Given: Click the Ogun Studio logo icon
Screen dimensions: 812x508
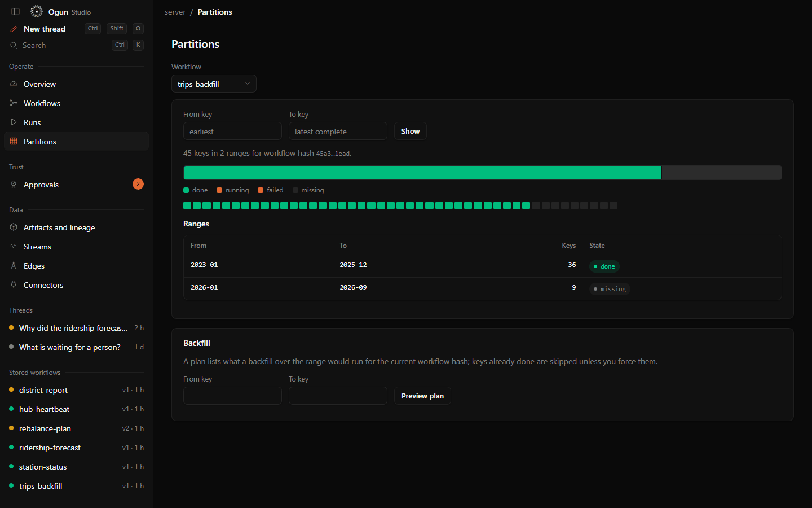Looking at the screenshot, I should pyautogui.click(x=37, y=11).
